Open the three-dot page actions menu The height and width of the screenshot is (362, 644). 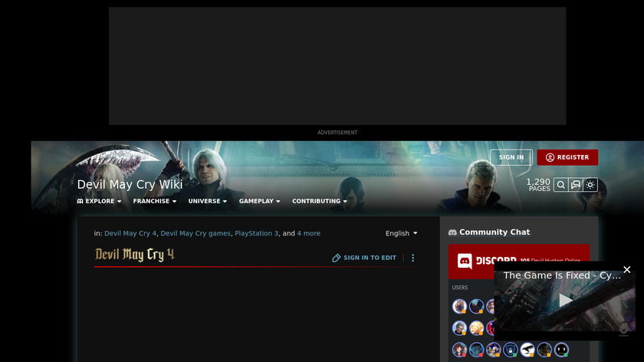coord(412,258)
